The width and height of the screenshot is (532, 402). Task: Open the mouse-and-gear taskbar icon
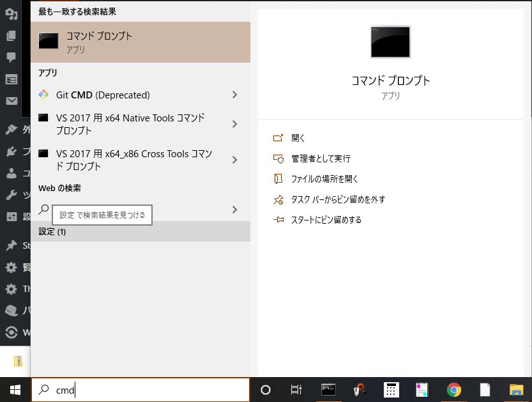pyautogui.click(x=360, y=390)
